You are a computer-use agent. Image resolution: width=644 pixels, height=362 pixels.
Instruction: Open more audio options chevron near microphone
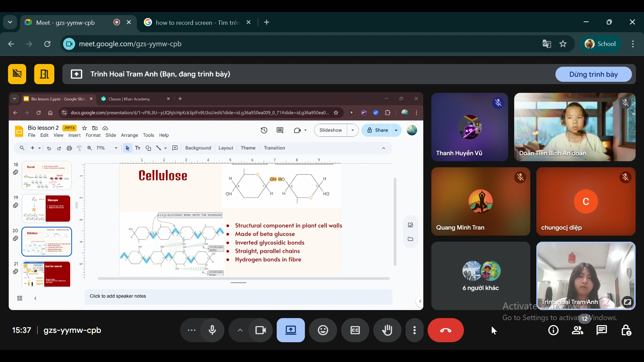(x=239, y=330)
